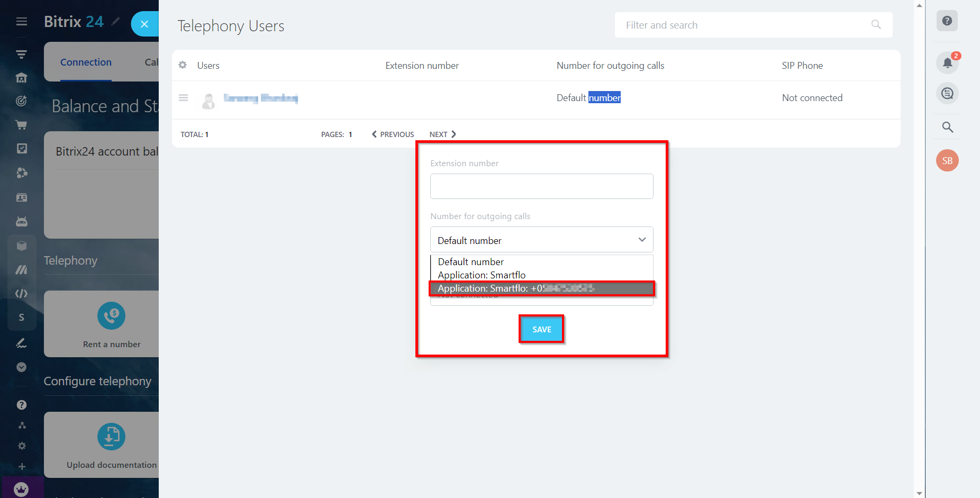Open the box cube icon in sidebar
This screenshot has height=498, width=980.
[x=22, y=246]
